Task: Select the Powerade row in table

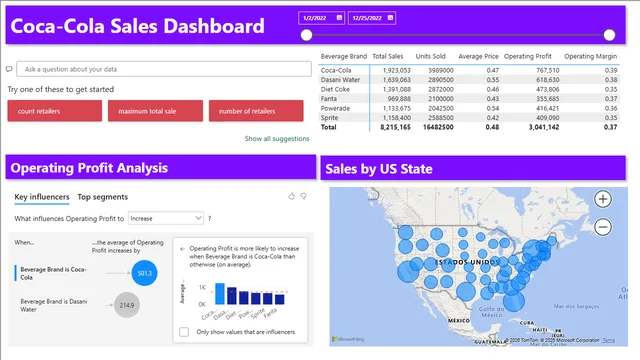Action: [469, 108]
